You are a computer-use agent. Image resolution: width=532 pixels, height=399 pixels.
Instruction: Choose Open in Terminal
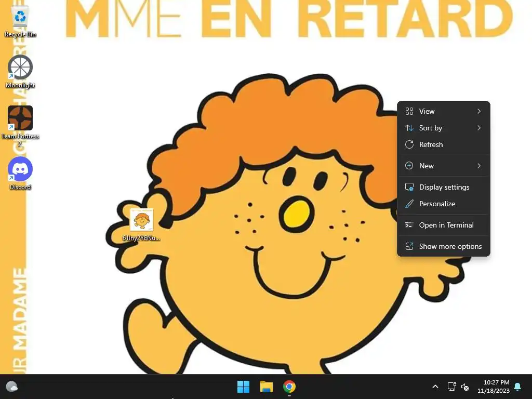point(444,225)
